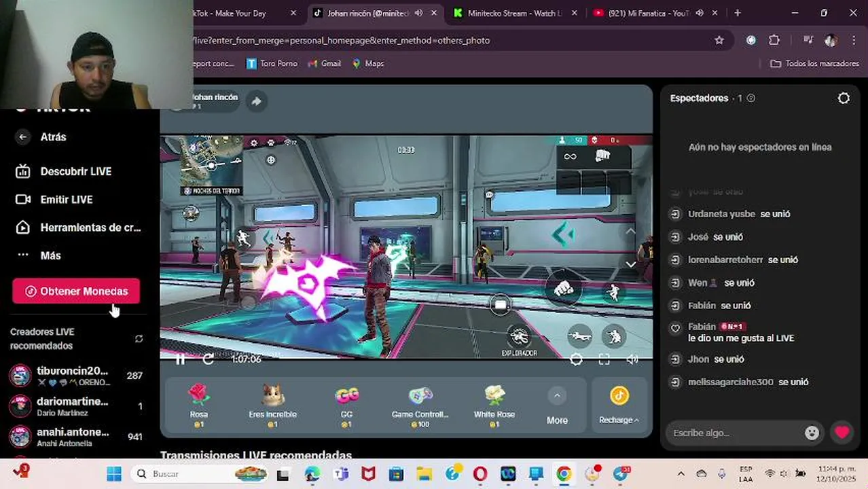Go to next LIVE with the down chevron

630,264
